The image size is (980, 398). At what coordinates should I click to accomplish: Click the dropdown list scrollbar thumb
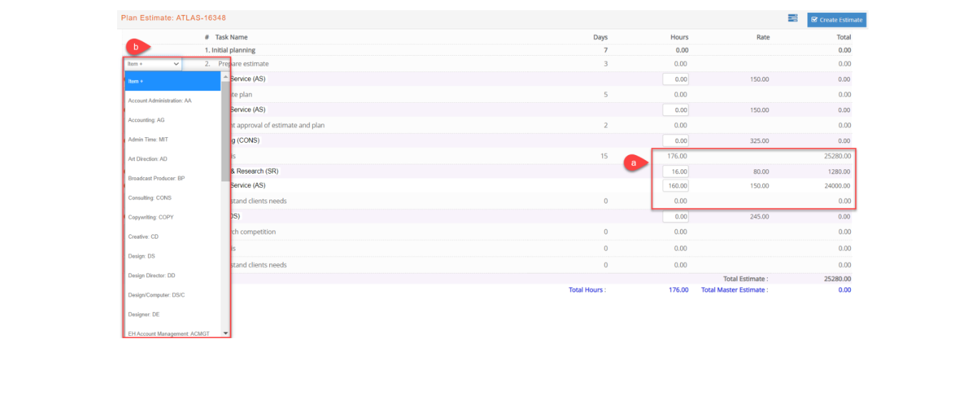(x=226, y=131)
